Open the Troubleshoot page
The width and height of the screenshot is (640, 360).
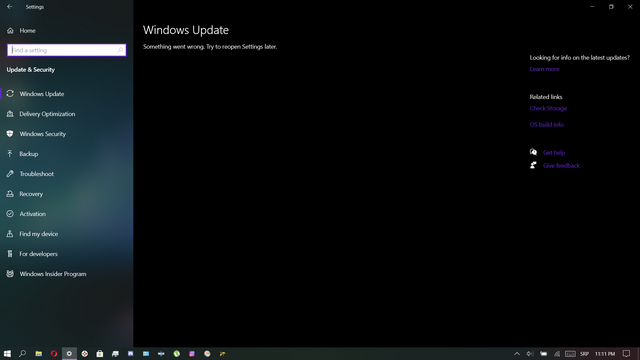click(x=67, y=174)
